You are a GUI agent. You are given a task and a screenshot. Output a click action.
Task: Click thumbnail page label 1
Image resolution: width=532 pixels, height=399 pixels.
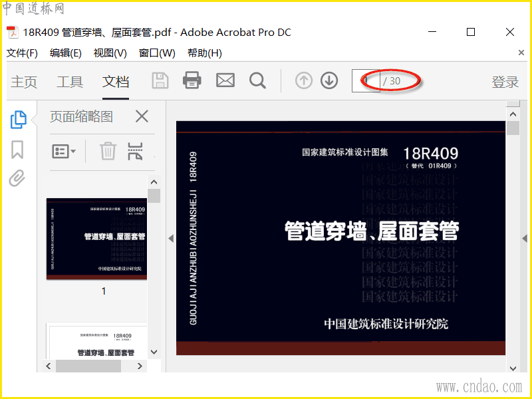click(104, 291)
